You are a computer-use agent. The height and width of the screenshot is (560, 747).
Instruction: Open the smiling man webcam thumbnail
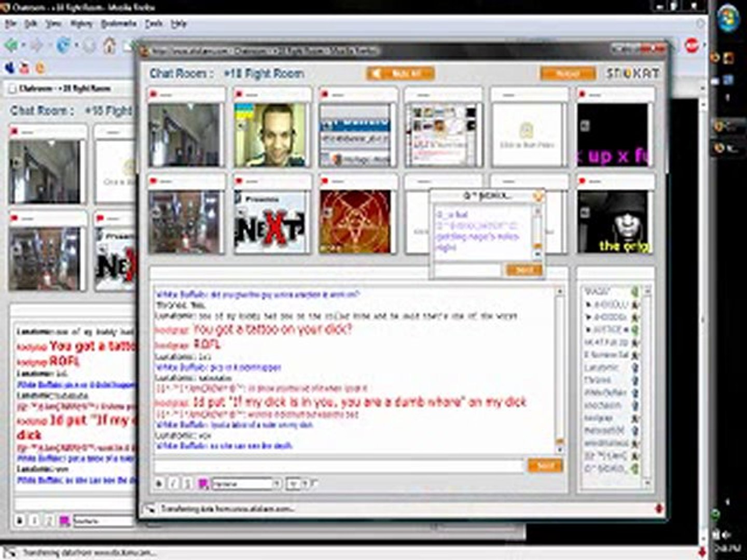(270, 135)
